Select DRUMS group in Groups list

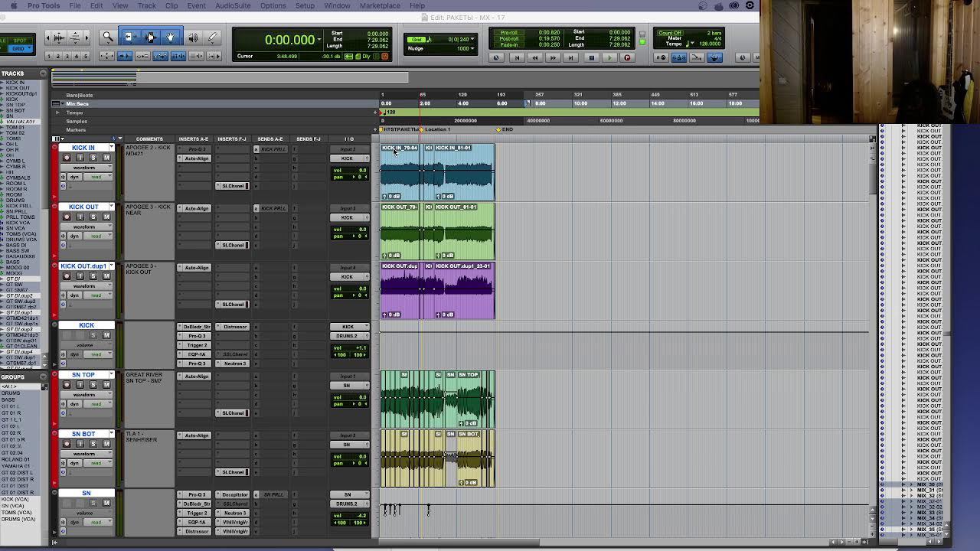[x=11, y=393]
